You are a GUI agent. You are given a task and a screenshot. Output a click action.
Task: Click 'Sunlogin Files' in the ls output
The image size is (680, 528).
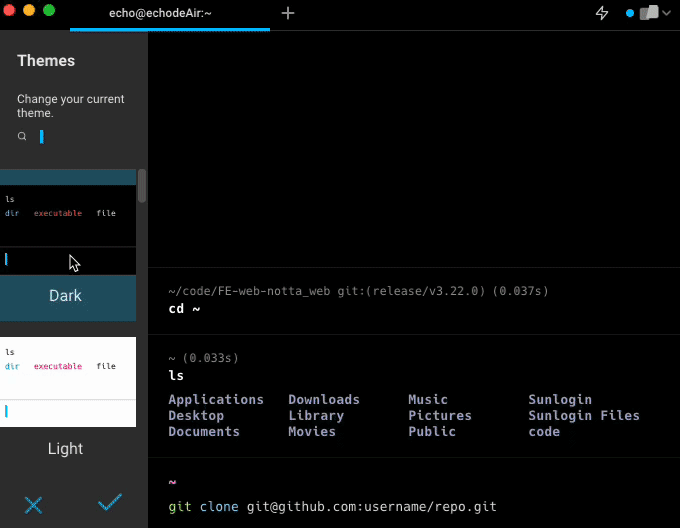pos(584,415)
